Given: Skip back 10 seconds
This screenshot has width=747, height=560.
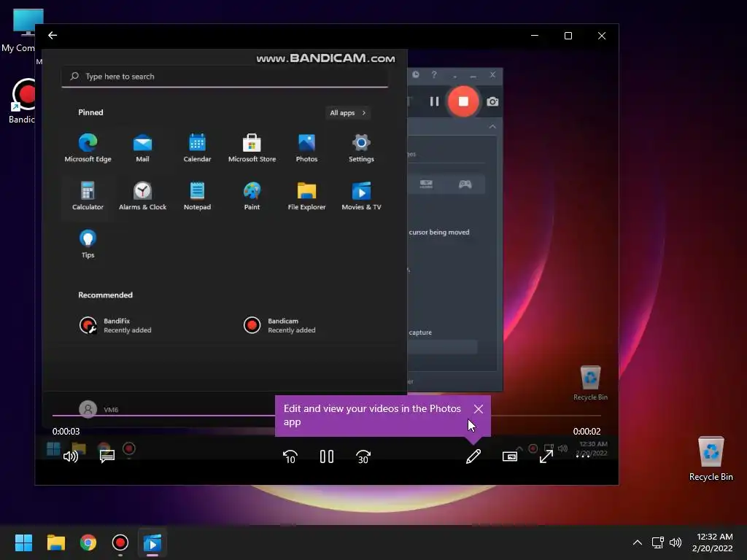Looking at the screenshot, I should (x=290, y=456).
